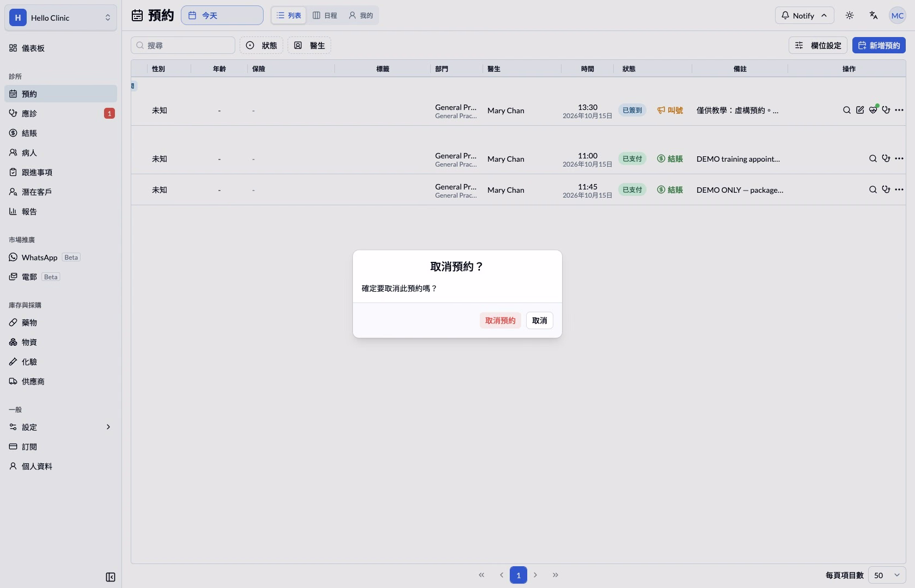The image size is (915, 588).
Task: Open the more options dots in 13:30 row
Action: click(x=899, y=110)
